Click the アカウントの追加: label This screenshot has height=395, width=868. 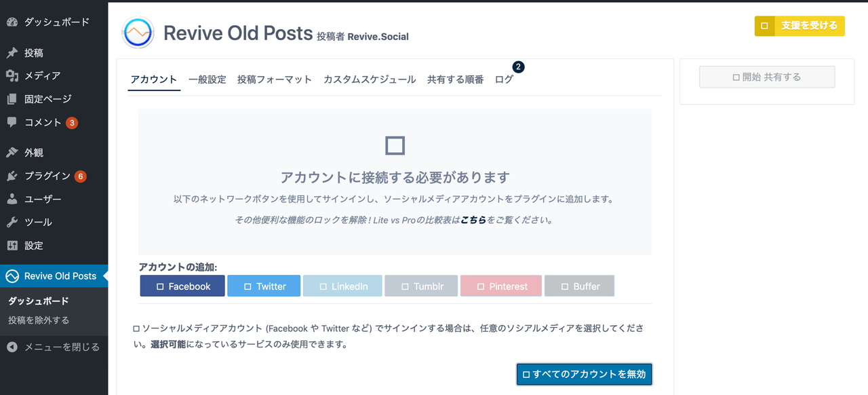pos(178,267)
